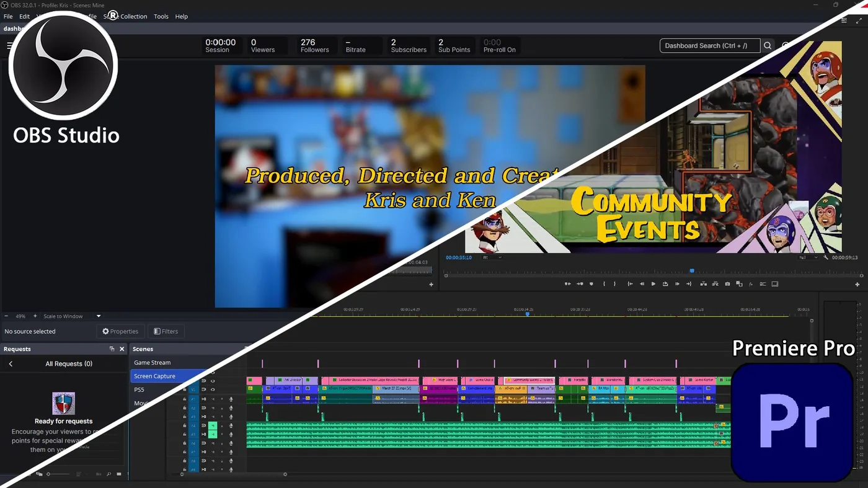Screen dimensions: 868x488
Task: Solo the A1 audio track
Action: click(x=222, y=399)
